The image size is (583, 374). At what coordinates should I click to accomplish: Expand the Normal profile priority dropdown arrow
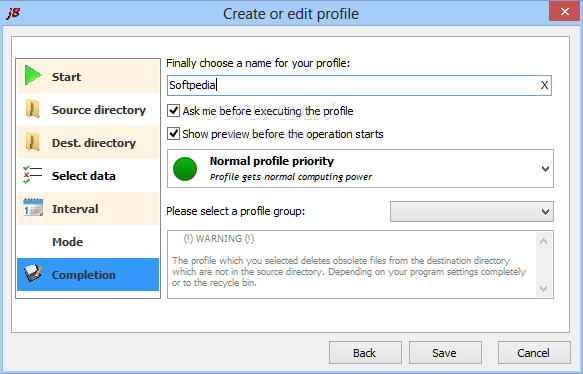click(545, 169)
